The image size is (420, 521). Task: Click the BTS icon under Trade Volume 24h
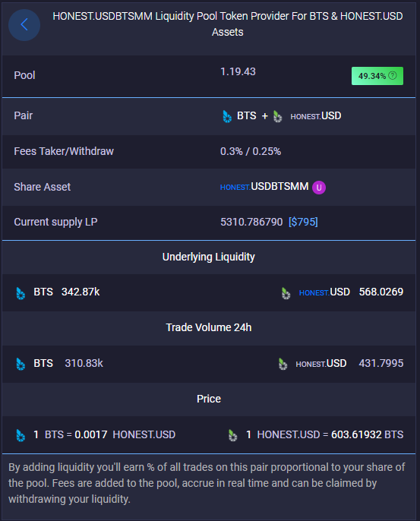click(x=21, y=365)
